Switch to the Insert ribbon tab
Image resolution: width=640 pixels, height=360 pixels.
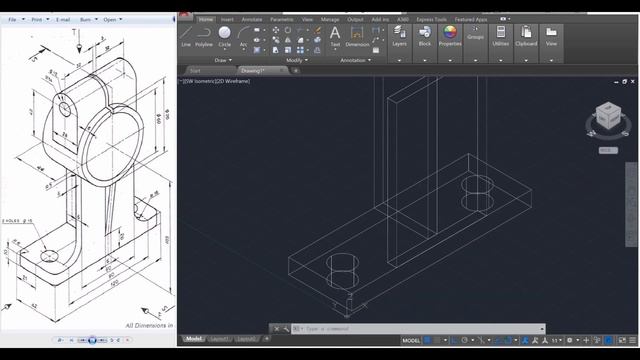[227, 19]
